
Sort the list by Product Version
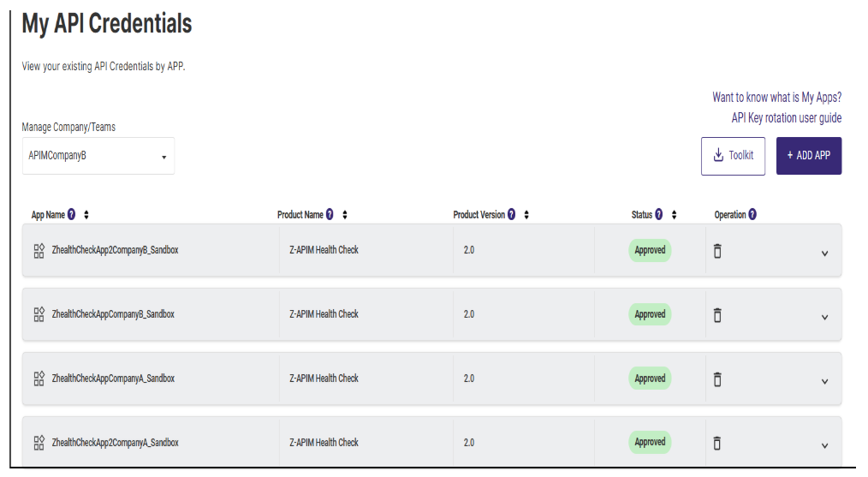click(x=526, y=214)
